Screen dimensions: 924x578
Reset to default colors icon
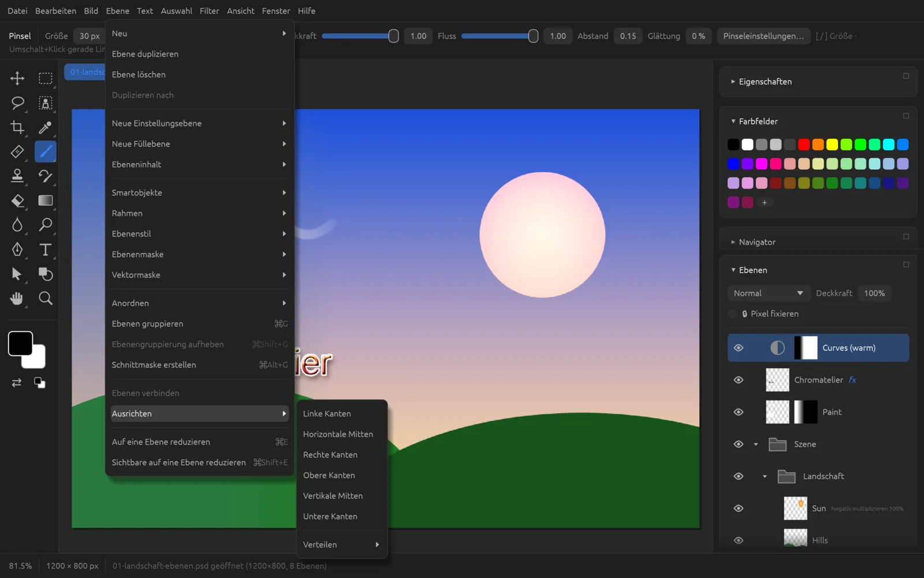click(39, 383)
